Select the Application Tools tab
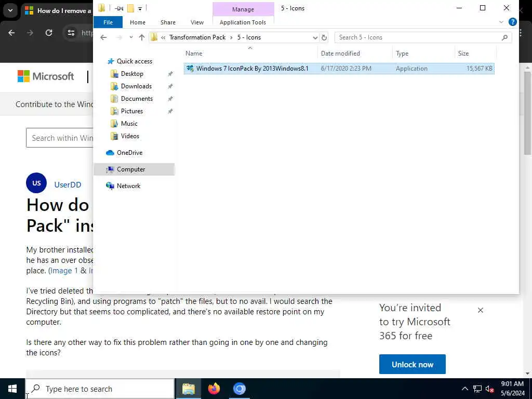 click(x=243, y=22)
